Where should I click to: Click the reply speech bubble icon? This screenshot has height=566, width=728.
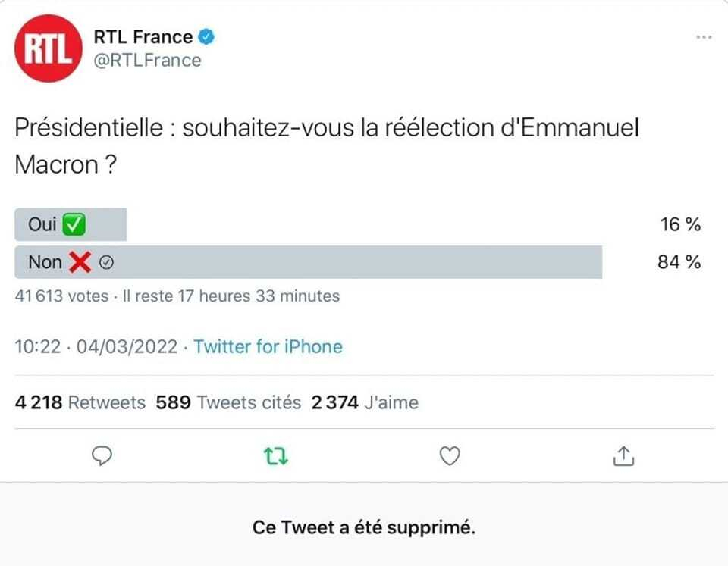(x=102, y=455)
